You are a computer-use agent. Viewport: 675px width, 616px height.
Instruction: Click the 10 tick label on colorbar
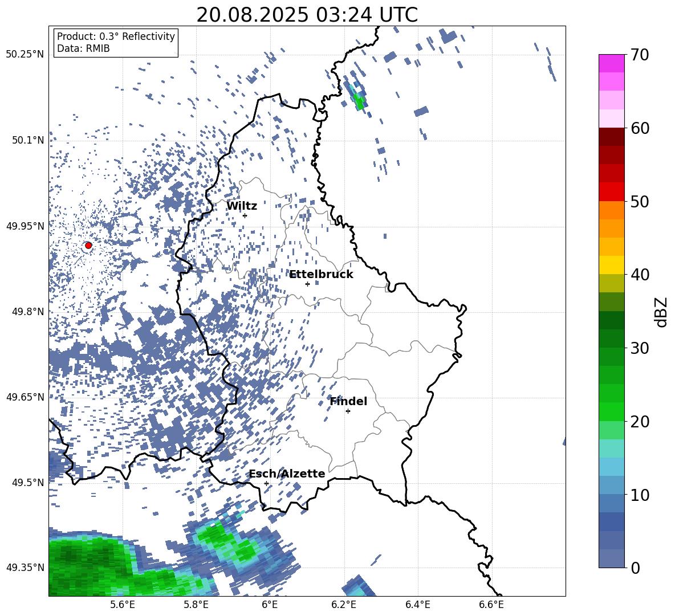(x=640, y=495)
